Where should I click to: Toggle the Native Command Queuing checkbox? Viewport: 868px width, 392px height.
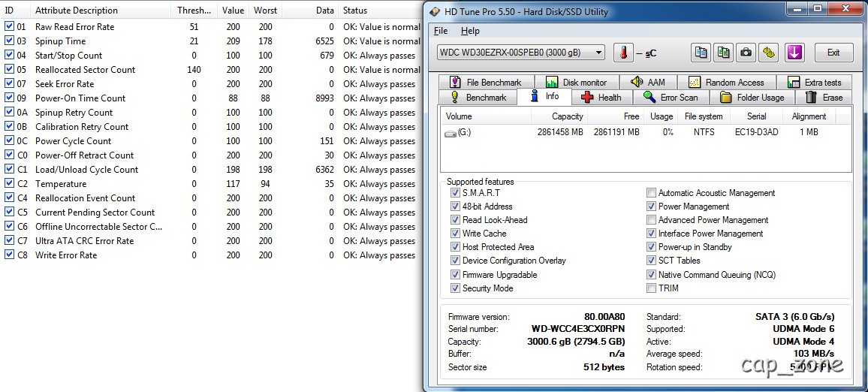tap(651, 275)
